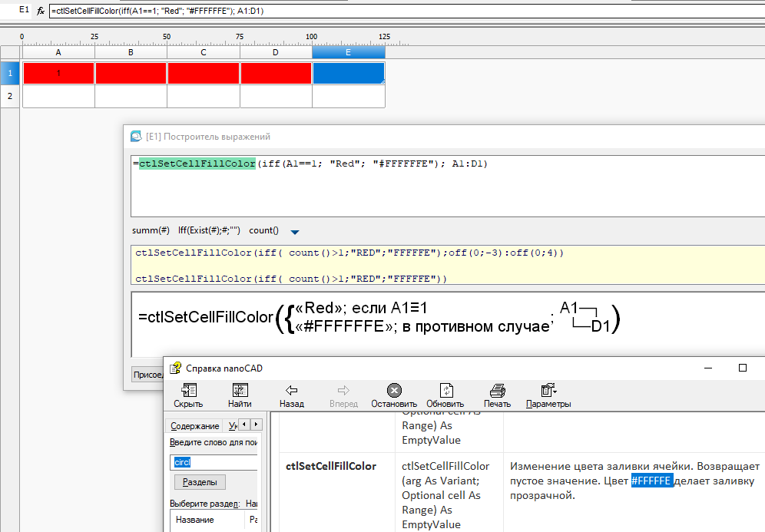Click second ctlSetCellFillColor example line

click(291, 279)
